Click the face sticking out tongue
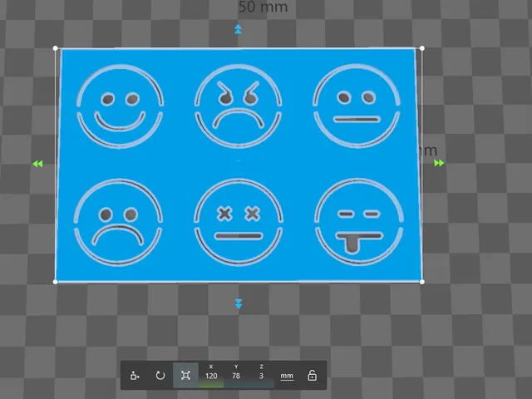Viewport: 532px width, 399px height. (359, 221)
